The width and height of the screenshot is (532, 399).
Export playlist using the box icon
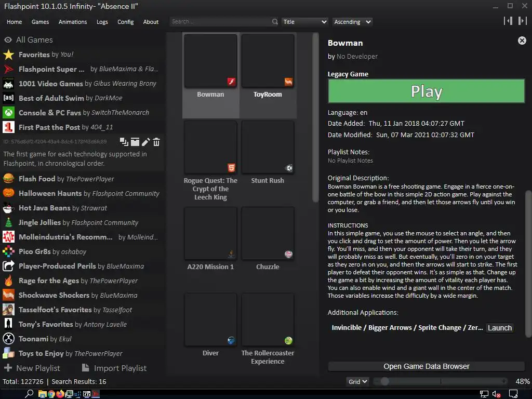pyautogui.click(x=135, y=142)
